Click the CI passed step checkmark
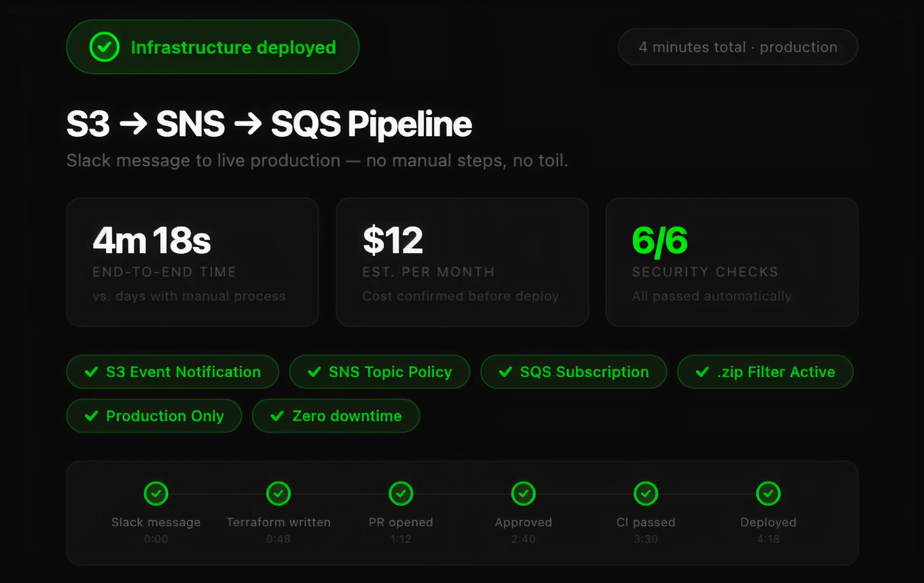 coord(645,493)
